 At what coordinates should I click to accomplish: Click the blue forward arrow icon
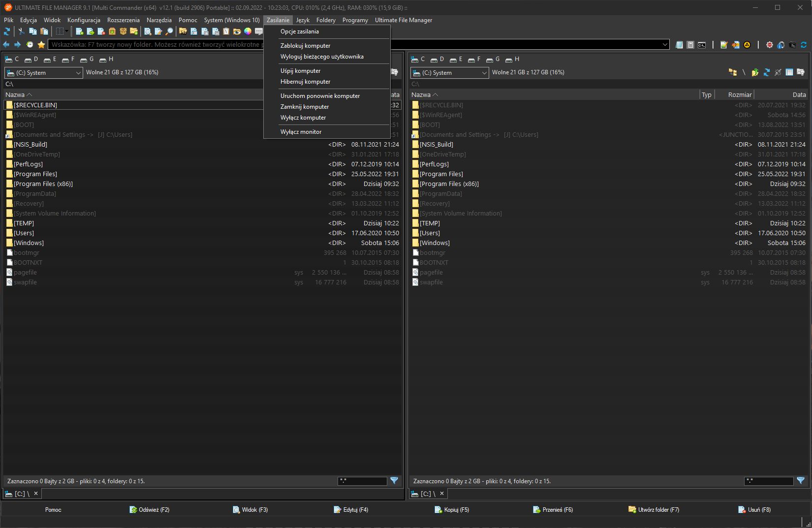click(x=17, y=45)
